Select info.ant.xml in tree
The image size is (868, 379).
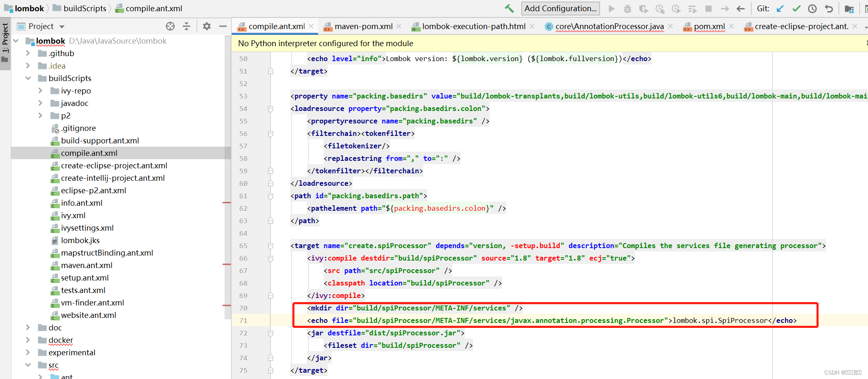82,203
